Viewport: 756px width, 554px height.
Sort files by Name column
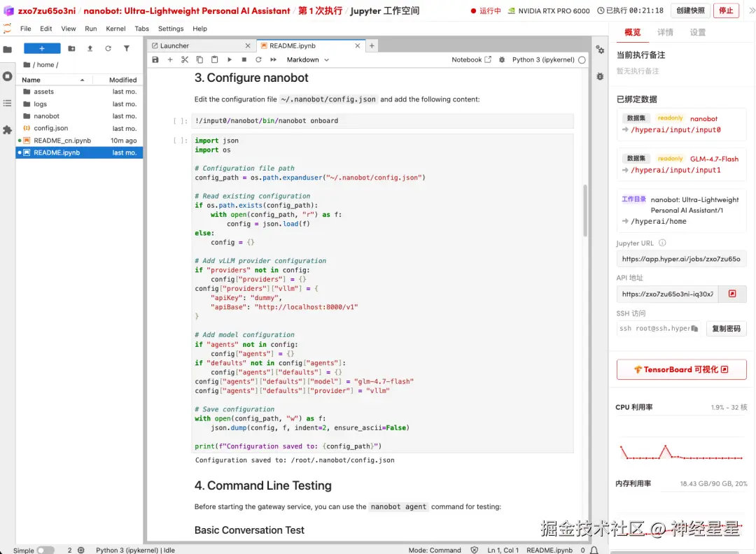pyautogui.click(x=53, y=80)
